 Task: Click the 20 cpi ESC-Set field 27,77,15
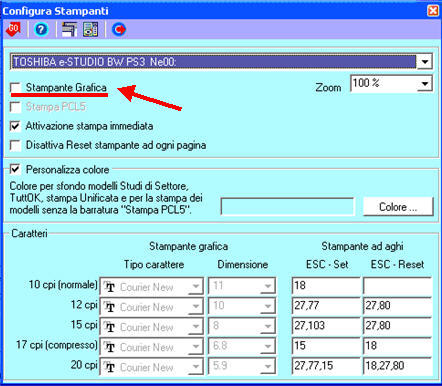pos(326,366)
